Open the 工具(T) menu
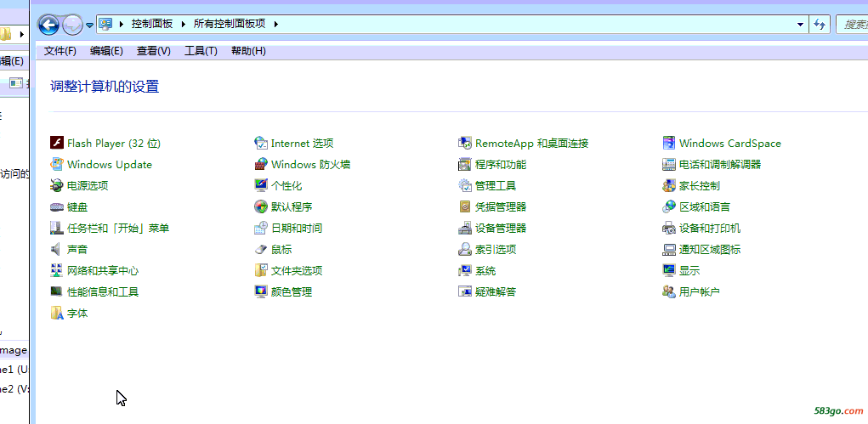The height and width of the screenshot is (424, 868). coord(201,51)
